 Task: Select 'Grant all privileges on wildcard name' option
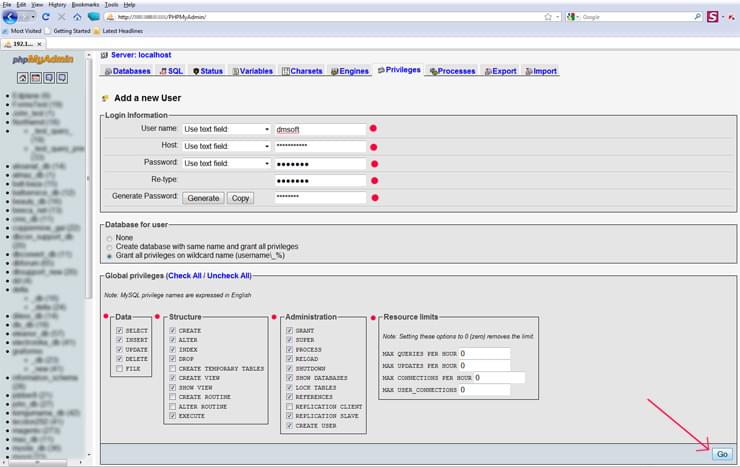109,256
